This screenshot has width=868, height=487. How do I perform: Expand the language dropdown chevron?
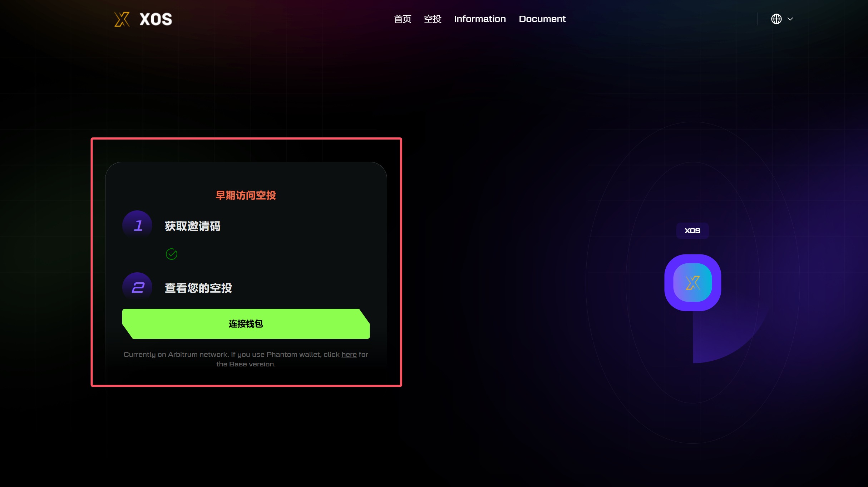[790, 19]
